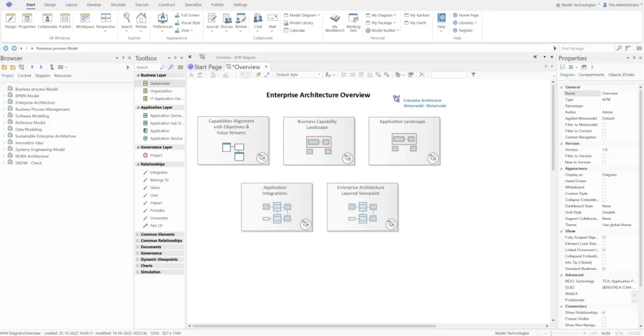Expand the Enterprise Architecture tree node
The image size is (644, 336).
click(4, 102)
